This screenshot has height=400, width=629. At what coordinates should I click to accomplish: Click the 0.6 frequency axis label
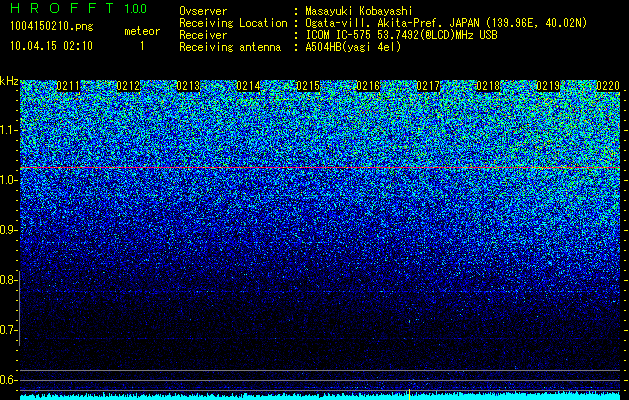(x=9, y=380)
